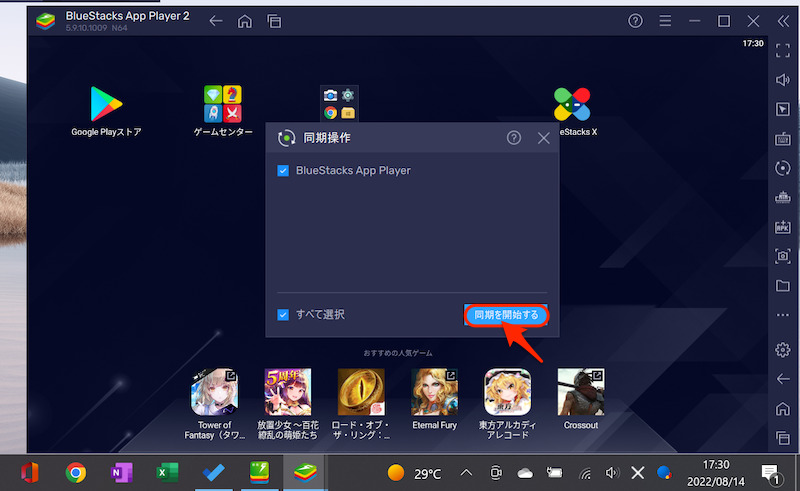Open the system apps folder icon
The image size is (800, 491).
click(x=339, y=103)
